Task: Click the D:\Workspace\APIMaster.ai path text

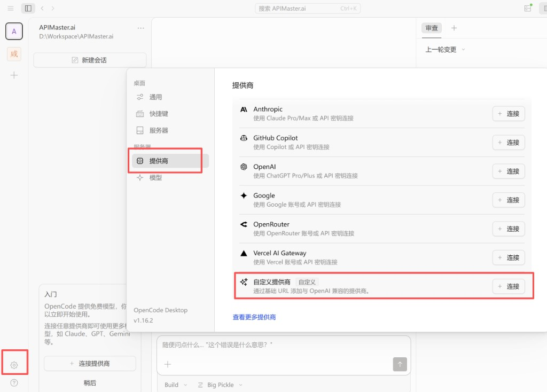Action: pos(76,36)
